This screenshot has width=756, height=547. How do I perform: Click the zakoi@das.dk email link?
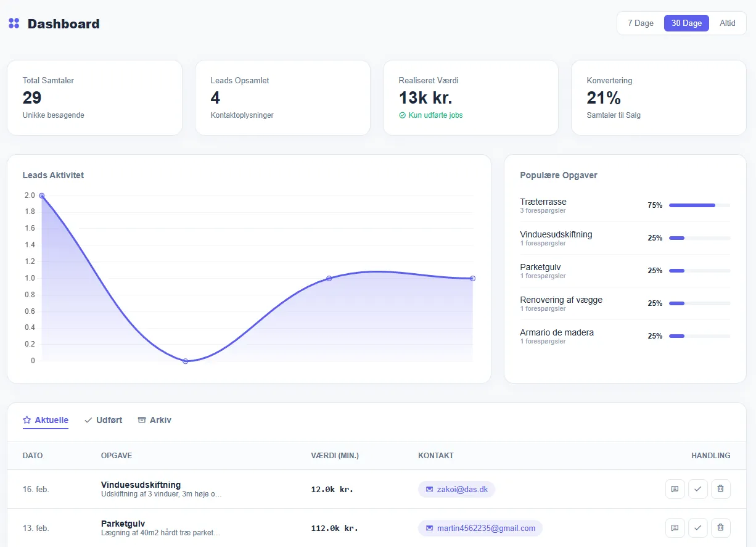point(461,489)
